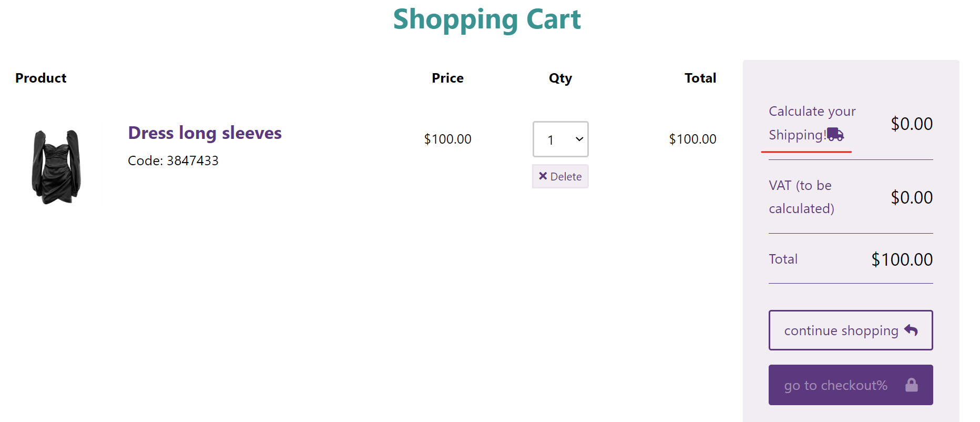Click the padlock icon on checkout button

click(x=912, y=385)
